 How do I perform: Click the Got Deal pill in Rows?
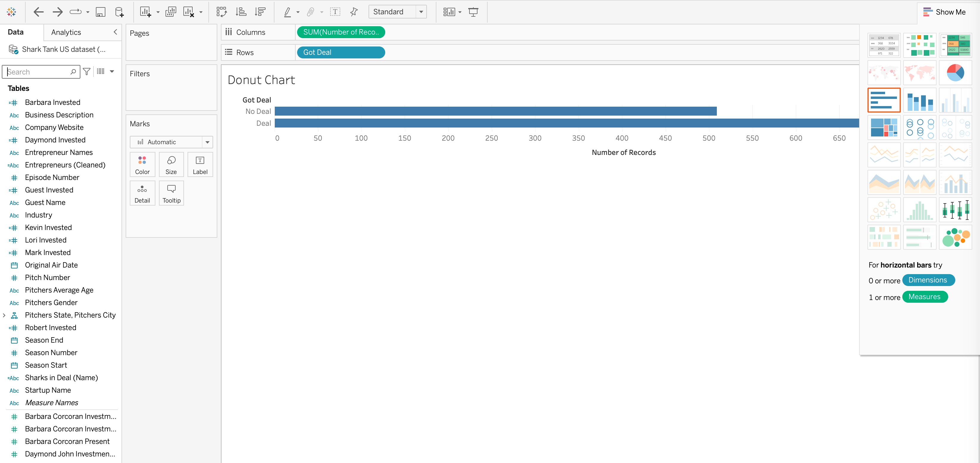pyautogui.click(x=341, y=52)
